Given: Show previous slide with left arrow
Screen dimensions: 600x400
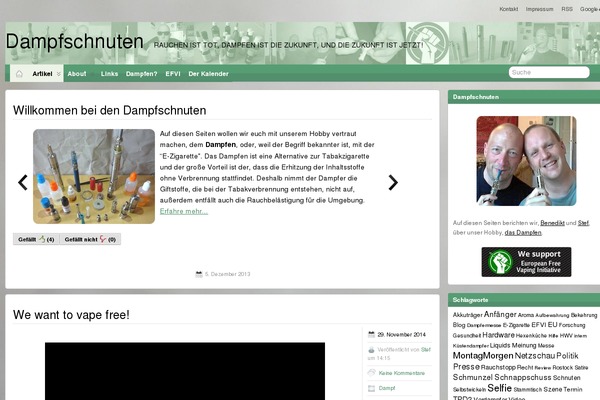Looking at the screenshot, I should [23, 182].
